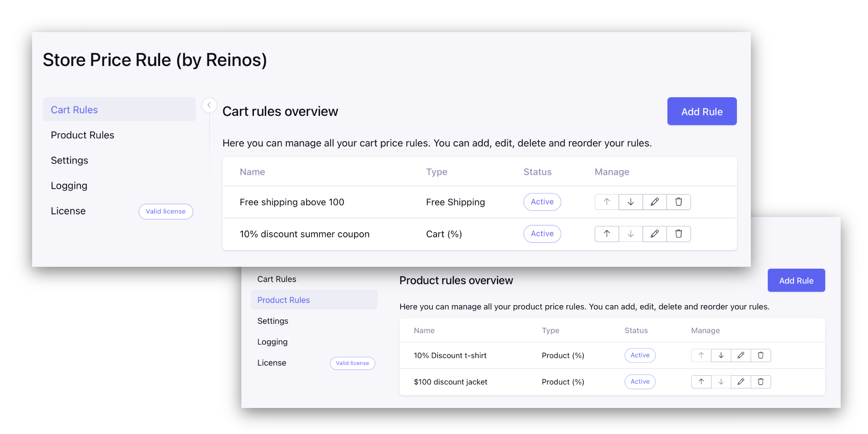
Task: Move 'Free shipping above 100' rule down
Action: tap(631, 202)
